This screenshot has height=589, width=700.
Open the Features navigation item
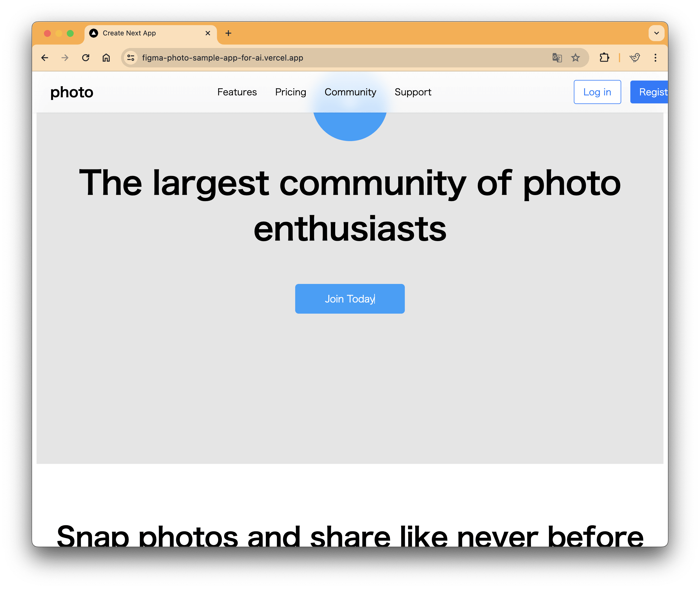click(237, 92)
